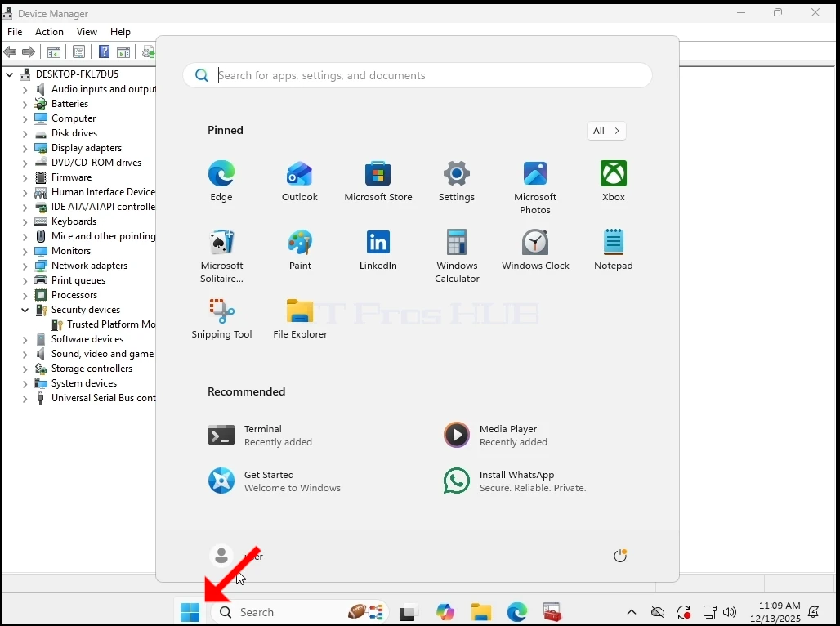Viewport: 840px width, 626px height.
Task: Open recommended Terminal app
Action: tap(260, 436)
